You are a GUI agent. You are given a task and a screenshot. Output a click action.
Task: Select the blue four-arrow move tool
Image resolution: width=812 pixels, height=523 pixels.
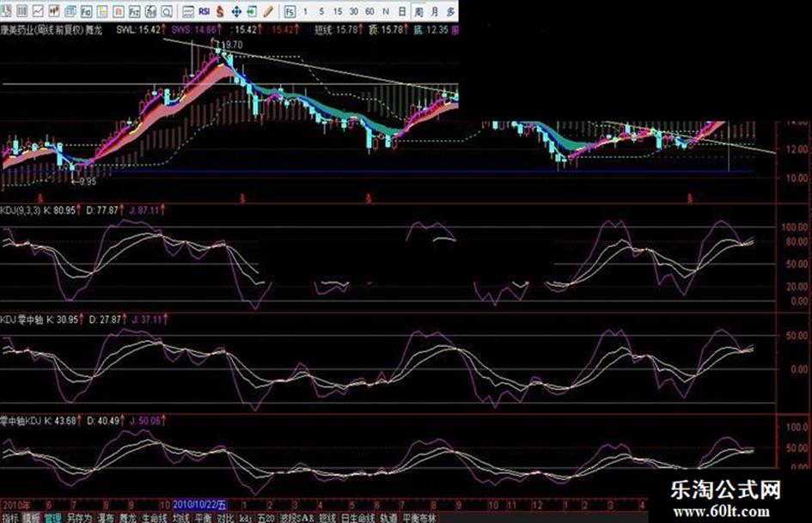[235, 11]
